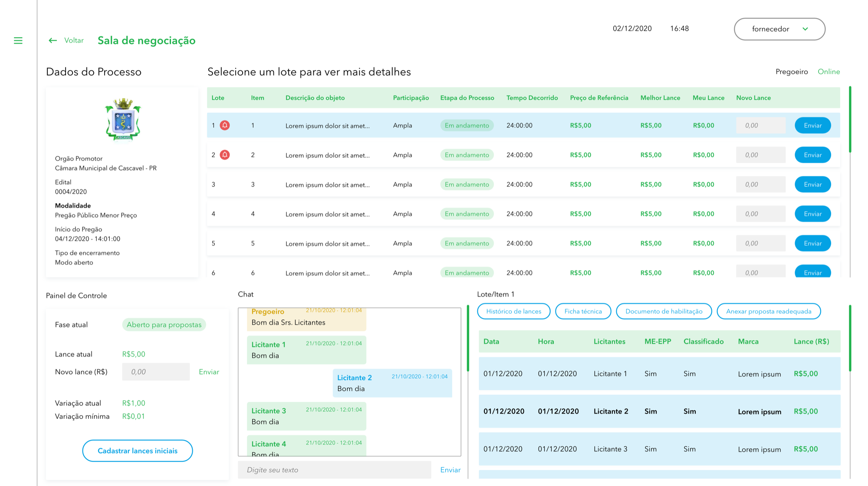Click the Preço de Referência column header
This screenshot has height=486, width=868.
599,98
